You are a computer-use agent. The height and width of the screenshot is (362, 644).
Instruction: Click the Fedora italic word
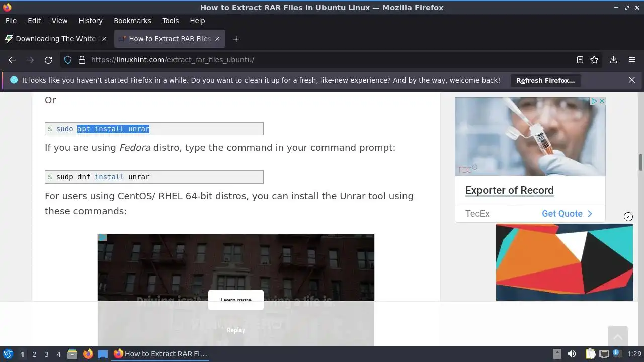(x=134, y=148)
